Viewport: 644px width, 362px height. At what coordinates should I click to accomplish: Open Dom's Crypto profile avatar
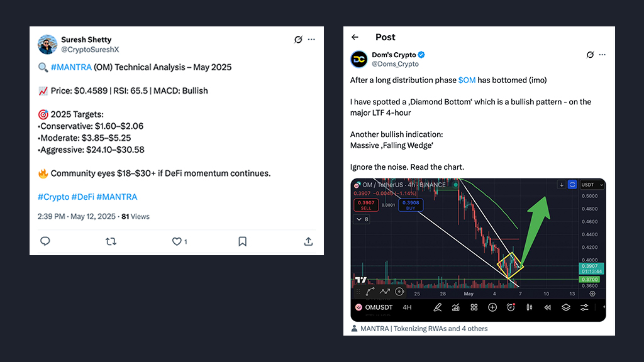point(359,59)
